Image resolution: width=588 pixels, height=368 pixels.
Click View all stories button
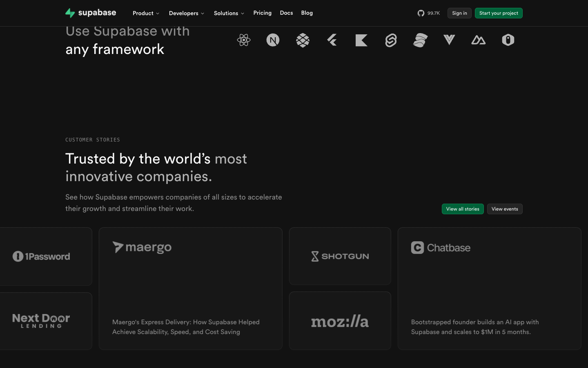(463, 209)
